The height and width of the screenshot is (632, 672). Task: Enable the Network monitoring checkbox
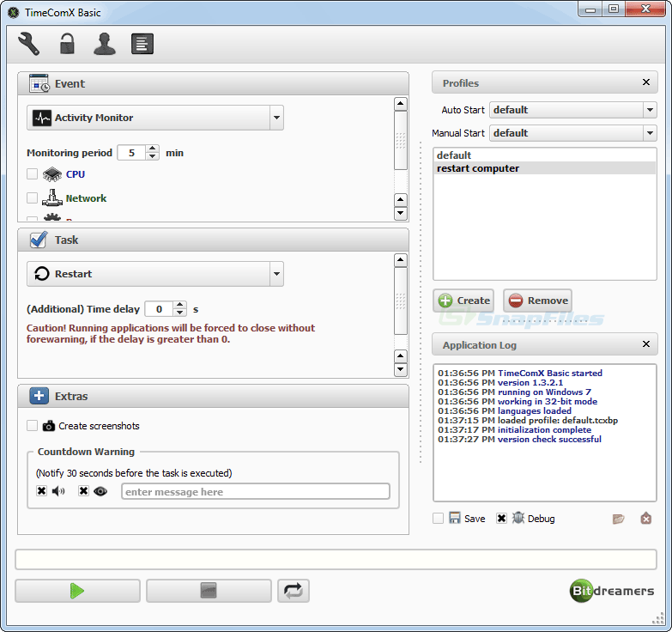(32, 197)
